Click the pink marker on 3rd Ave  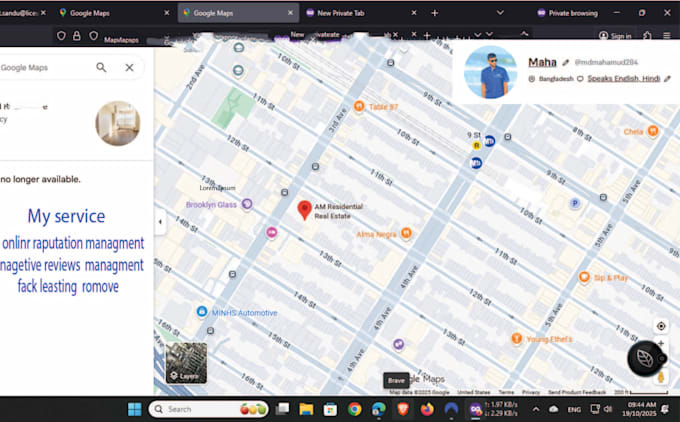tap(271, 232)
